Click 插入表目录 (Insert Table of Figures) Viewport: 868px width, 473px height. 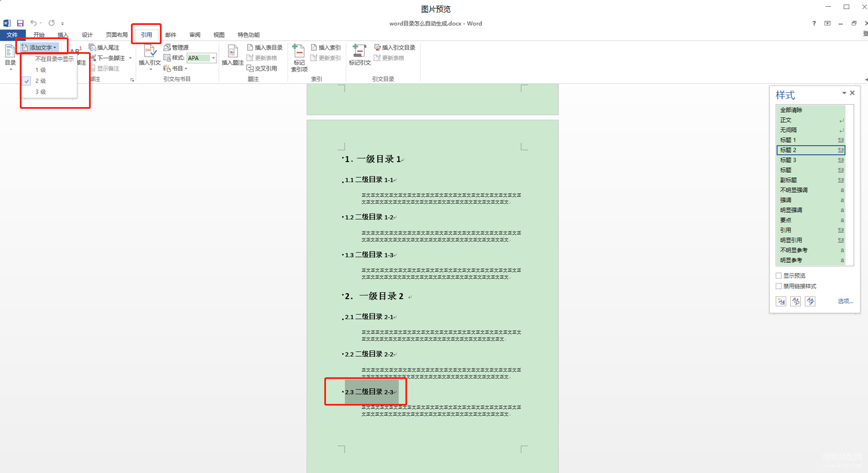click(x=265, y=48)
